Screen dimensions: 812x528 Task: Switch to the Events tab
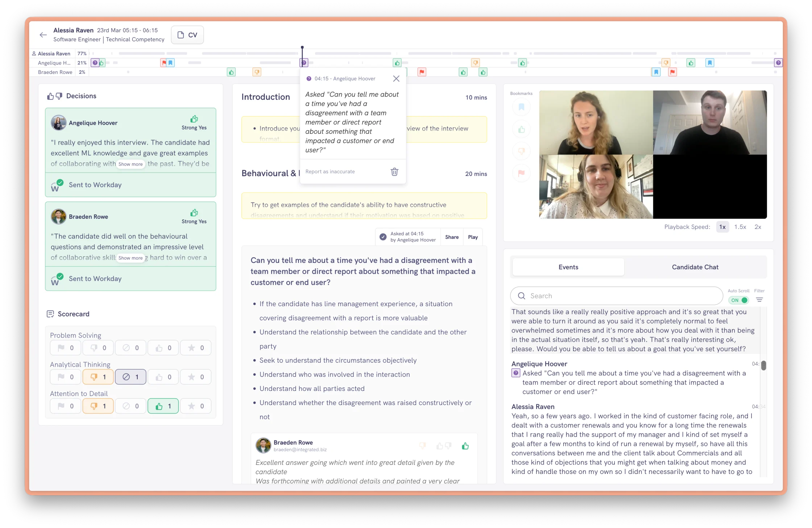tap(568, 267)
